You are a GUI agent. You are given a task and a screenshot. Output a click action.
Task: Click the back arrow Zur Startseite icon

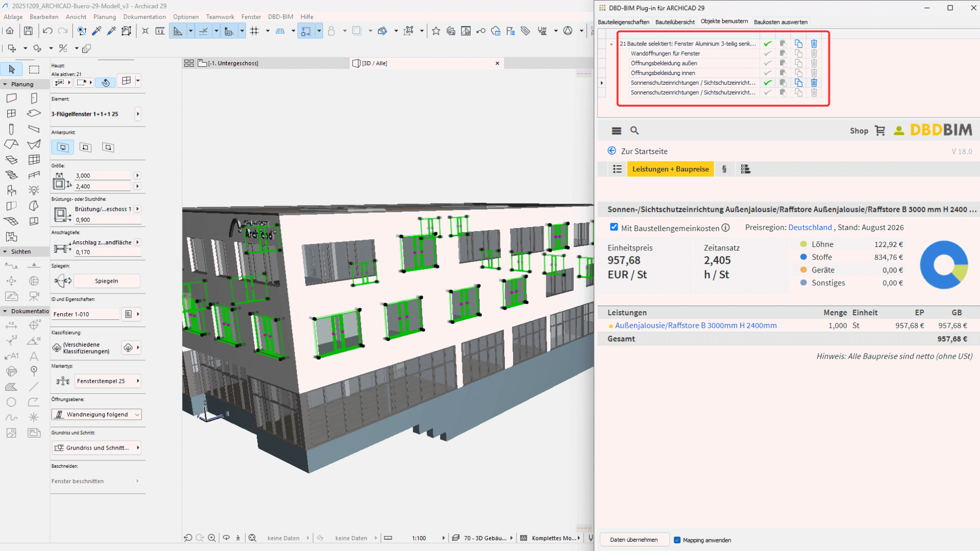612,151
